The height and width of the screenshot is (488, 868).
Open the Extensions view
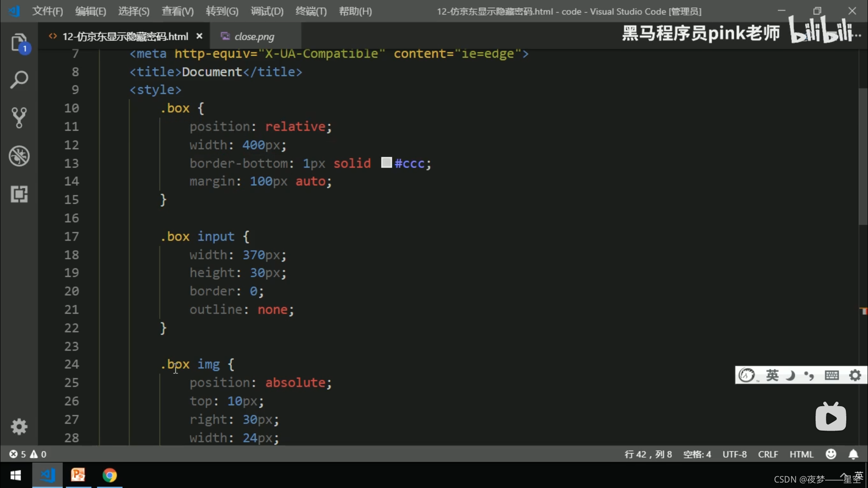19,194
